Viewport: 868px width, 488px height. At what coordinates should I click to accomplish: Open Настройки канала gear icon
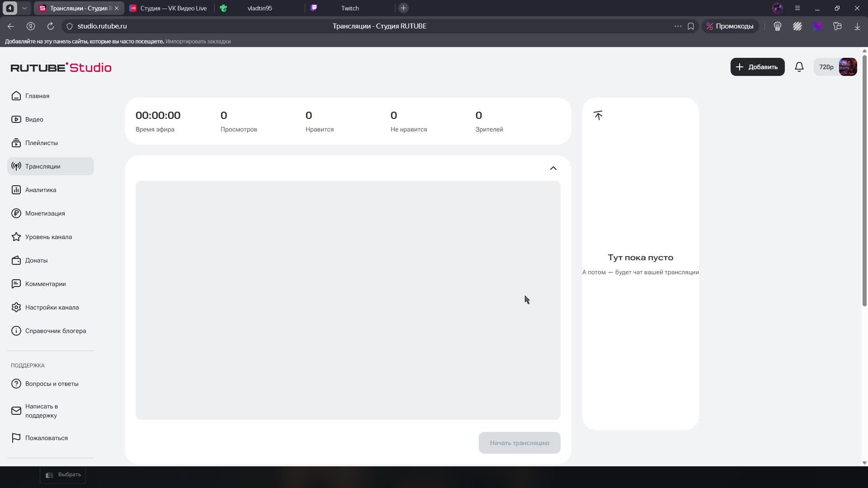pyautogui.click(x=16, y=307)
